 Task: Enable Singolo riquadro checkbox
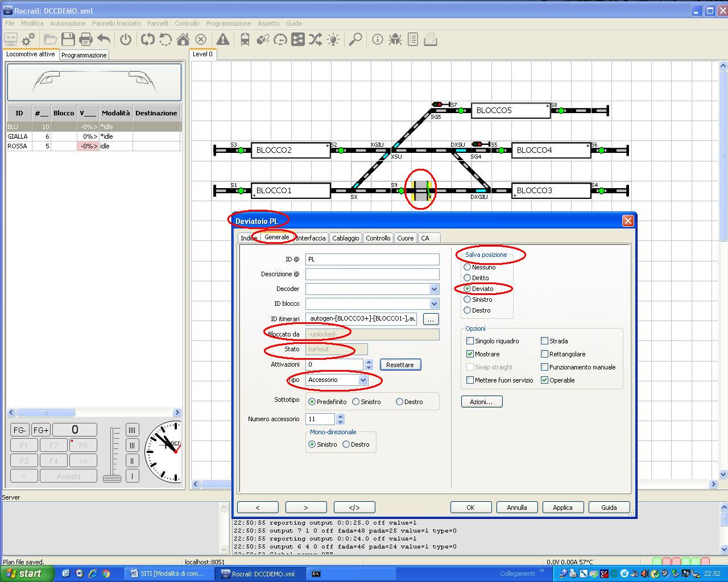point(470,341)
